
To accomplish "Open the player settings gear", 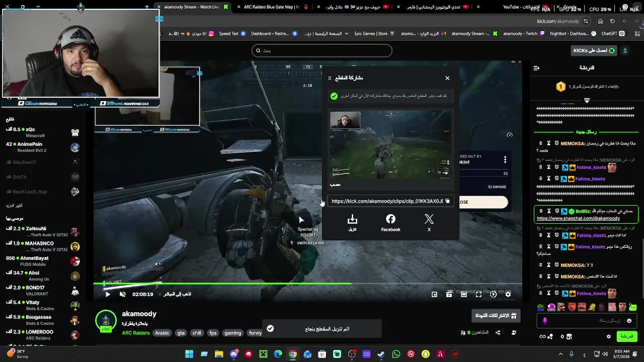I will click(508, 294).
